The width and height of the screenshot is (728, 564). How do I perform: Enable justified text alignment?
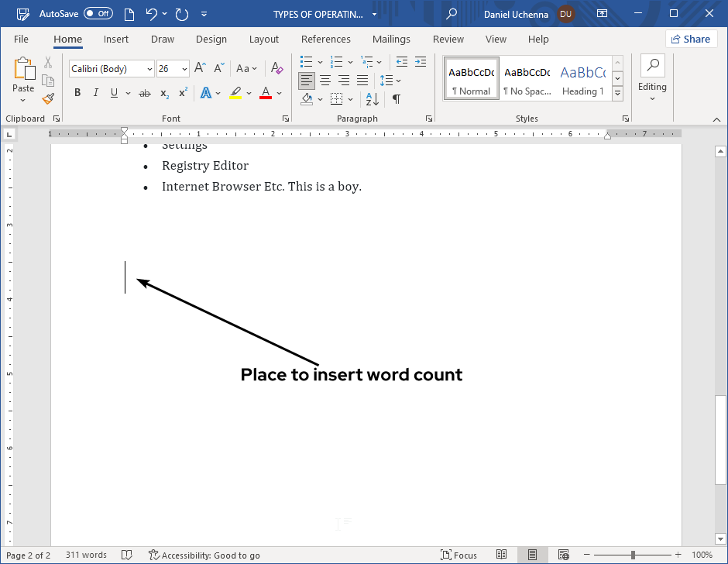tap(362, 80)
